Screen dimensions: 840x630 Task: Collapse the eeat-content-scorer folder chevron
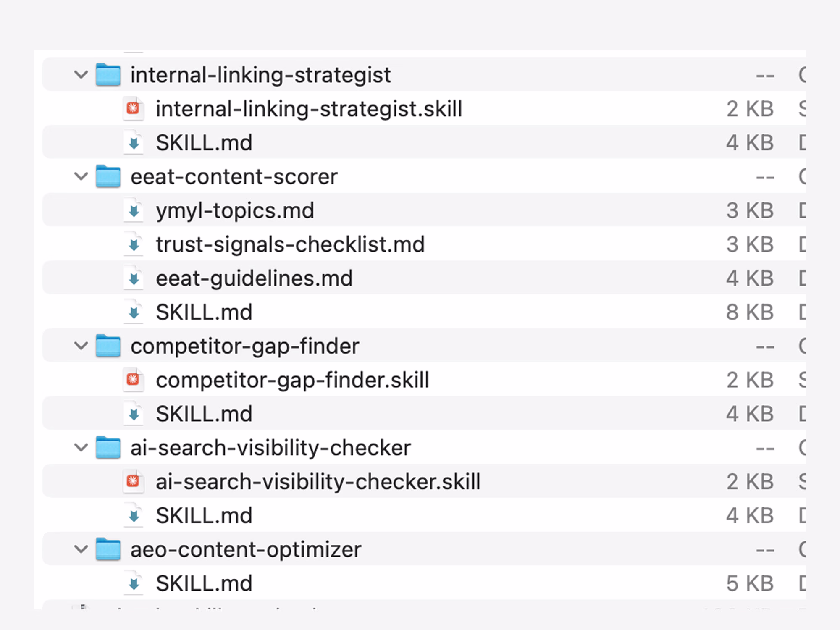pyautogui.click(x=81, y=176)
